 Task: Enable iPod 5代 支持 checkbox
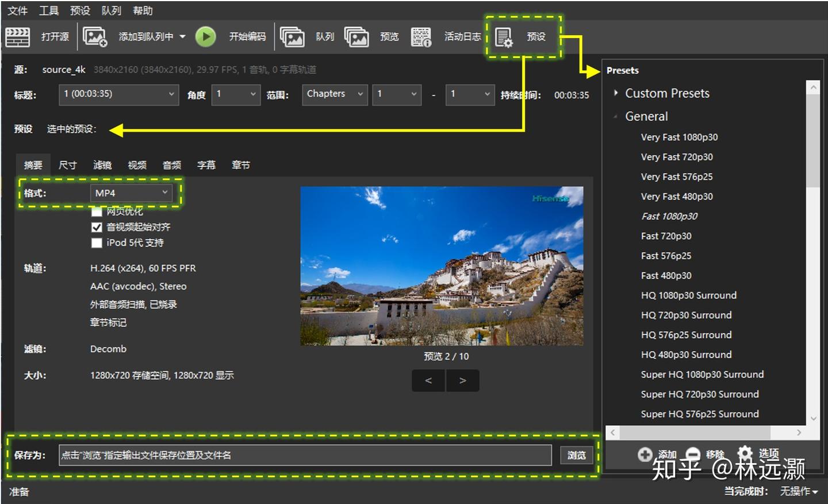point(97,243)
